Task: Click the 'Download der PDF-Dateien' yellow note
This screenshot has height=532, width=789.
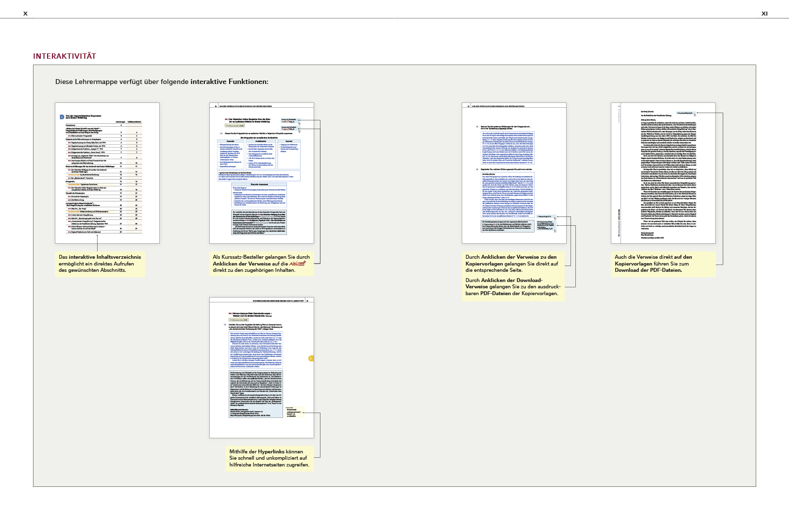Action: [664, 264]
